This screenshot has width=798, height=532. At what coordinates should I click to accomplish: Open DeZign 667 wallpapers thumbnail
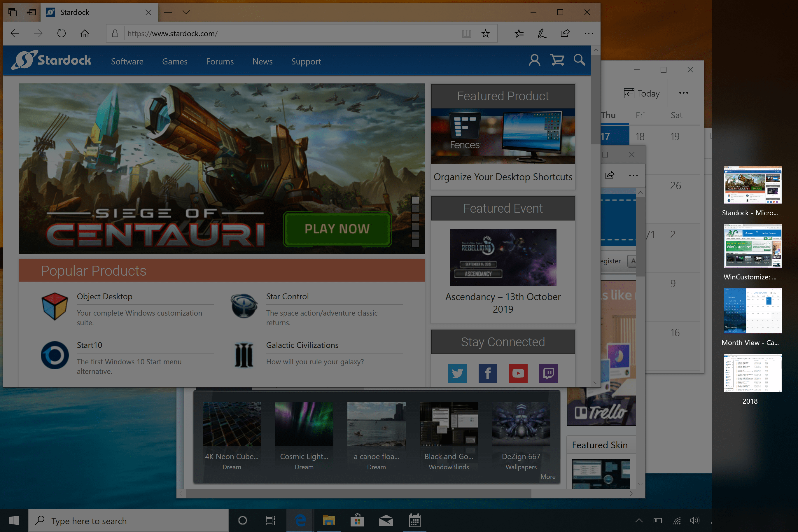click(x=521, y=423)
